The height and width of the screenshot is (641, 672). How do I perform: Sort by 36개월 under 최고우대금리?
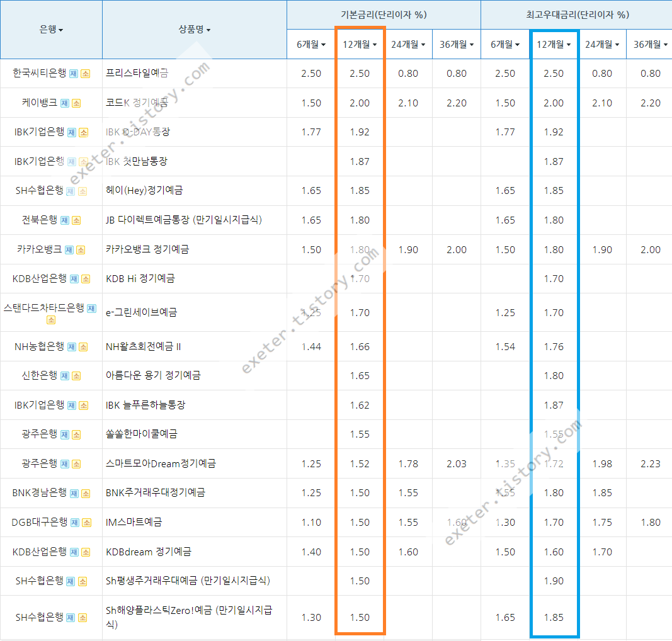pos(651,44)
